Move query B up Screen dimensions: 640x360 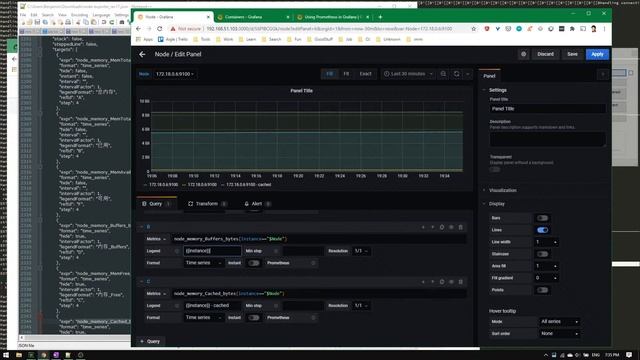point(432,227)
